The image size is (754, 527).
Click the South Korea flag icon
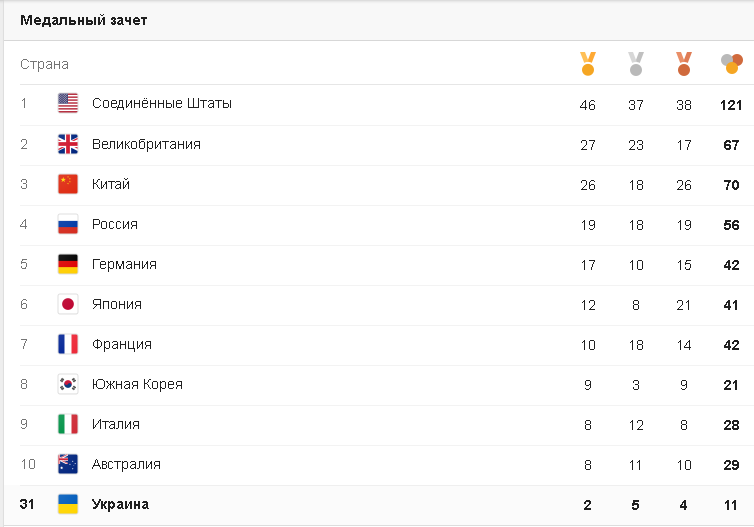(x=68, y=384)
